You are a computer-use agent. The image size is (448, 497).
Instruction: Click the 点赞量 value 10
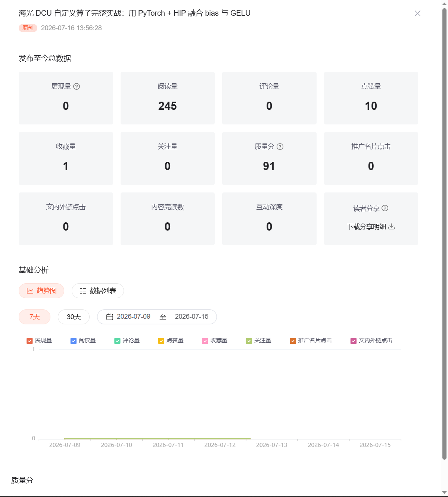click(371, 106)
